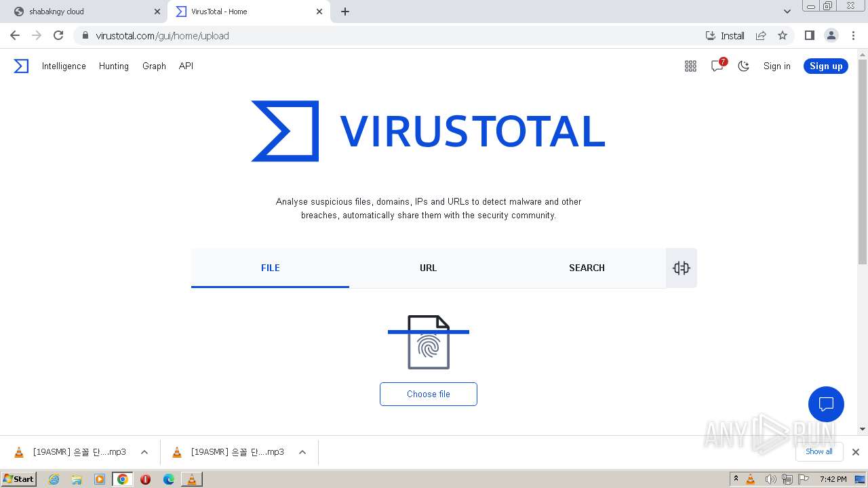Open Opera from the taskbar
Image resolution: width=868 pixels, height=488 pixels.
click(x=145, y=479)
